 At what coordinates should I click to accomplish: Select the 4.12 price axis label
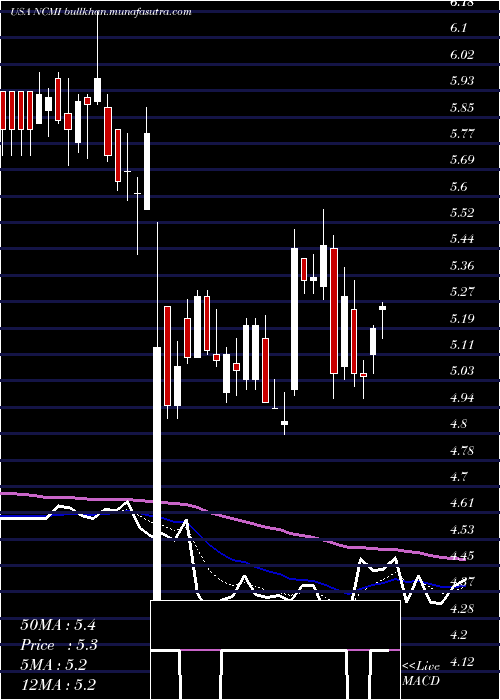click(x=462, y=662)
